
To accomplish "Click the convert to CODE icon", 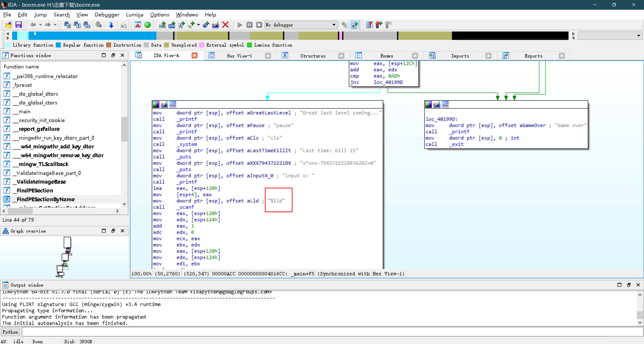I will click(x=162, y=25).
